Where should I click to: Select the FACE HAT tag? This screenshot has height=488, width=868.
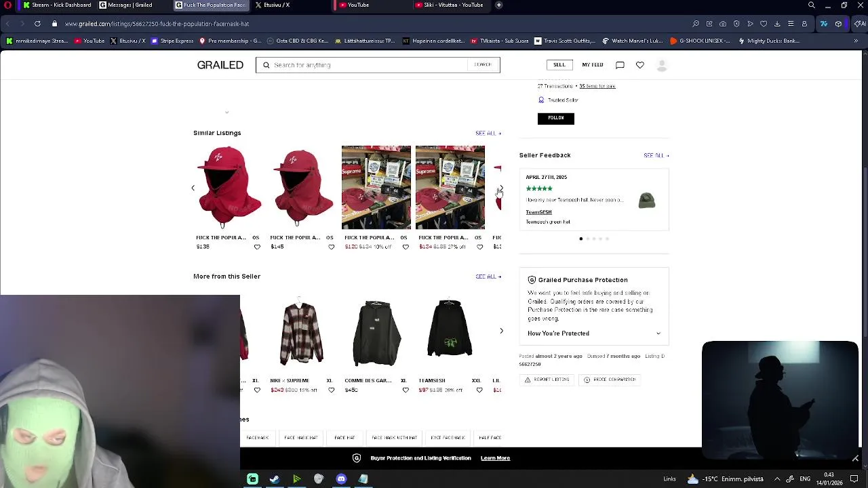344,438
